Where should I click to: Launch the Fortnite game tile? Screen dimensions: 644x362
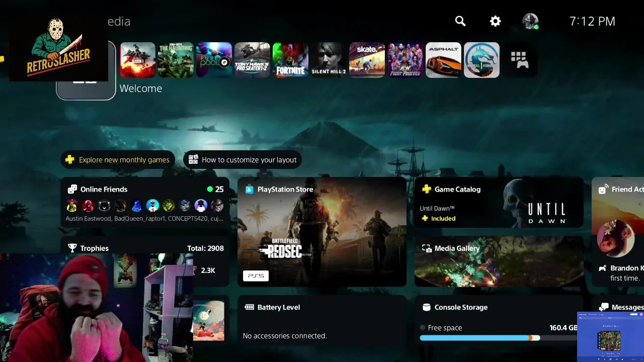pos(290,60)
